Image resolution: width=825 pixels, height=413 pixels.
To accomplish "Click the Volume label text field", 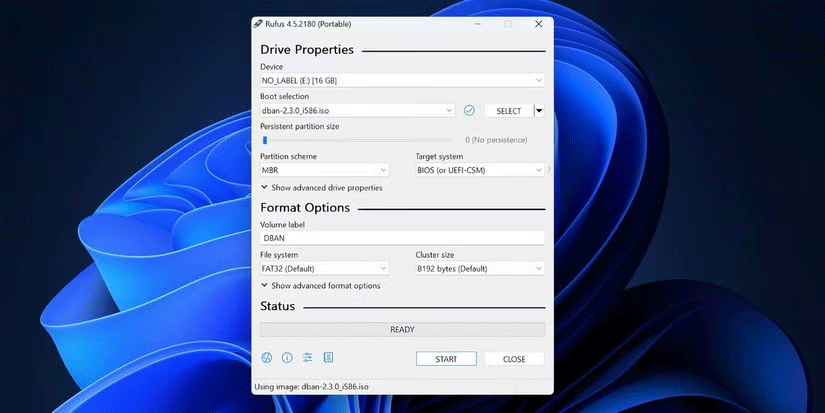I will click(402, 238).
